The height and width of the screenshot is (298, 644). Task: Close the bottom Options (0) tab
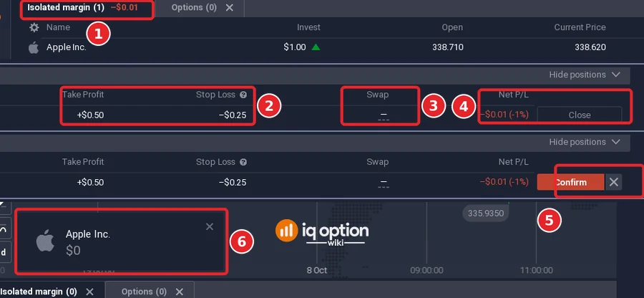click(180, 292)
